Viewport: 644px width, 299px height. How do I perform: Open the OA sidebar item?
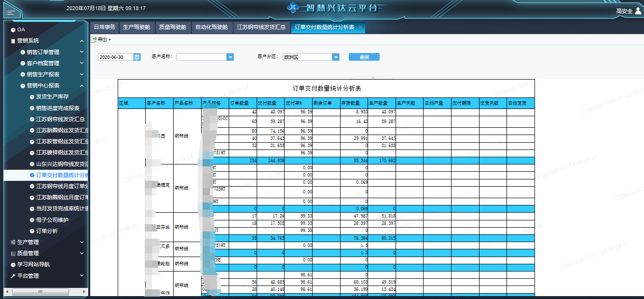pyautogui.click(x=21, y=30)
